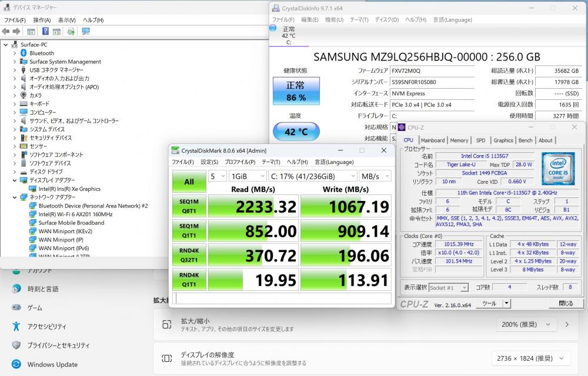
Task: Open the MB/s unit dropdown
Action: (375, 176)
